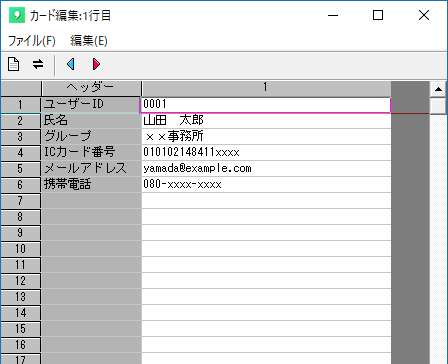Viewport: 448px width, 364px height.
Task: Click the scrollbar up arrow
Action: [x=438, y=89]
